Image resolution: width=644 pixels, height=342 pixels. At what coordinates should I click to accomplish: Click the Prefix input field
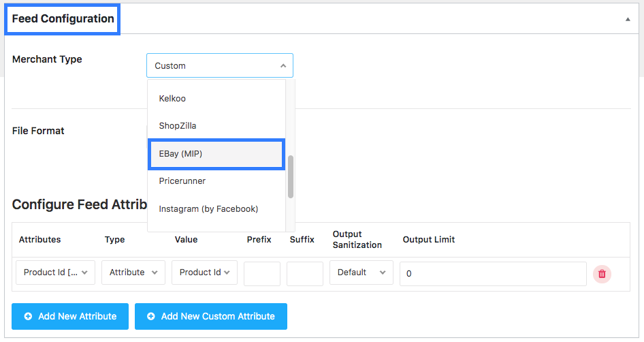(262, 274)
